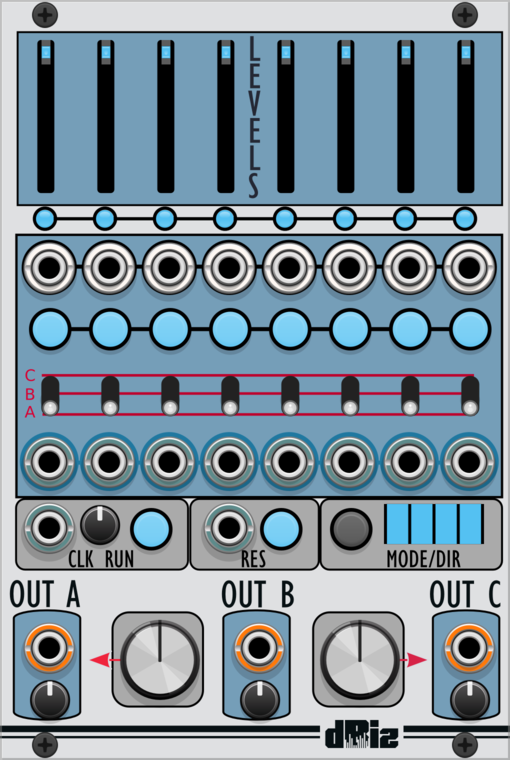This screenshot has height=760, width=510.
Task: Click the second step level slider
Action: [x=106, y=117]
